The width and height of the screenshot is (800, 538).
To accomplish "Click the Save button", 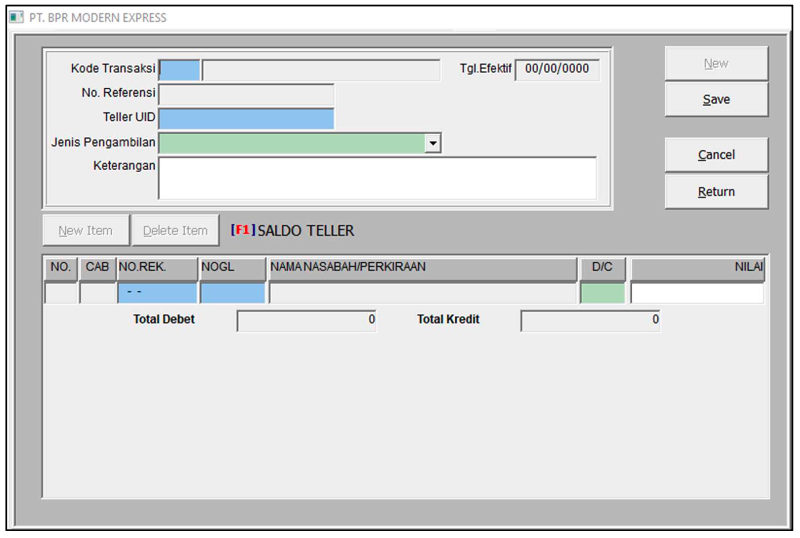I will [716, 100].
